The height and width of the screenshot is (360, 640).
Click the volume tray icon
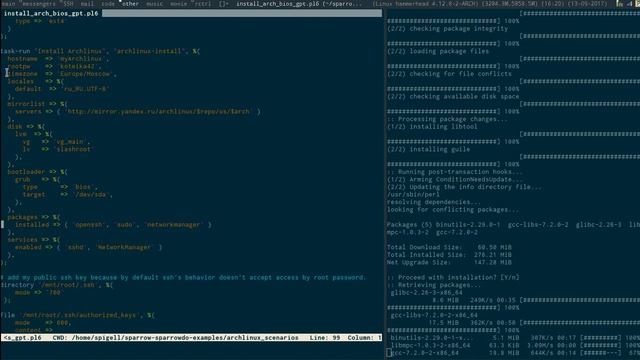click(629, 4)
